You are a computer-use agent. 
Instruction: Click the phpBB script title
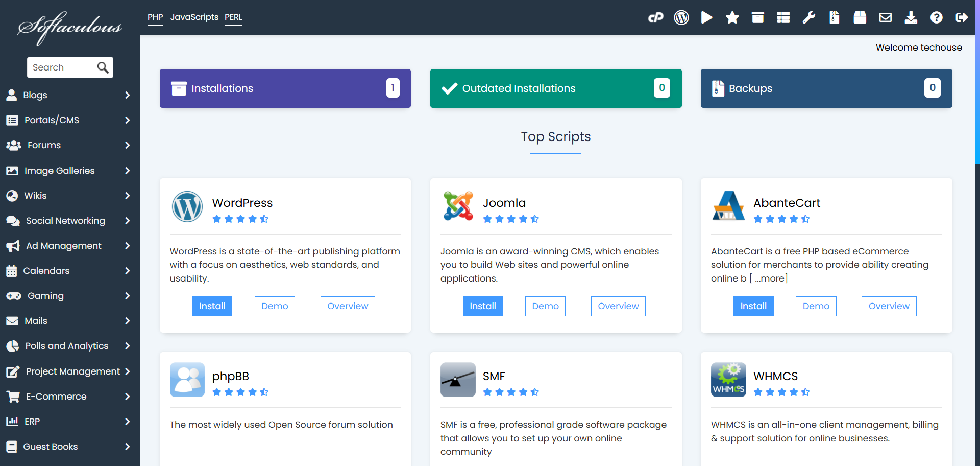231,376
